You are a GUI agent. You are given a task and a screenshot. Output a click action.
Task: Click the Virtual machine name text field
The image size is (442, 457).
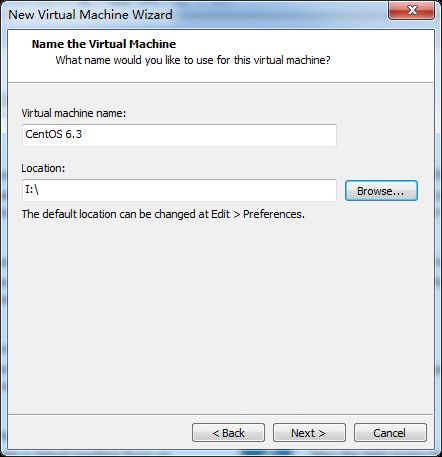[179, 135]
